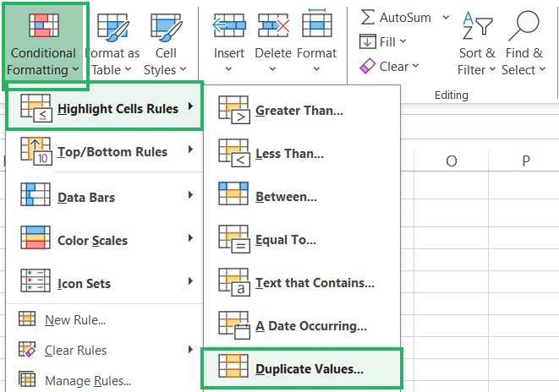Click the Clear Rules icon

27,349
